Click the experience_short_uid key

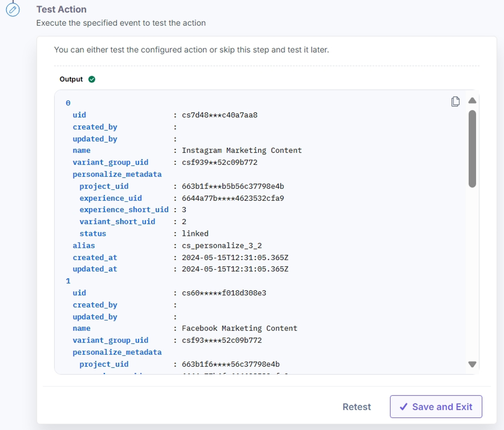(x=124, y=210)
